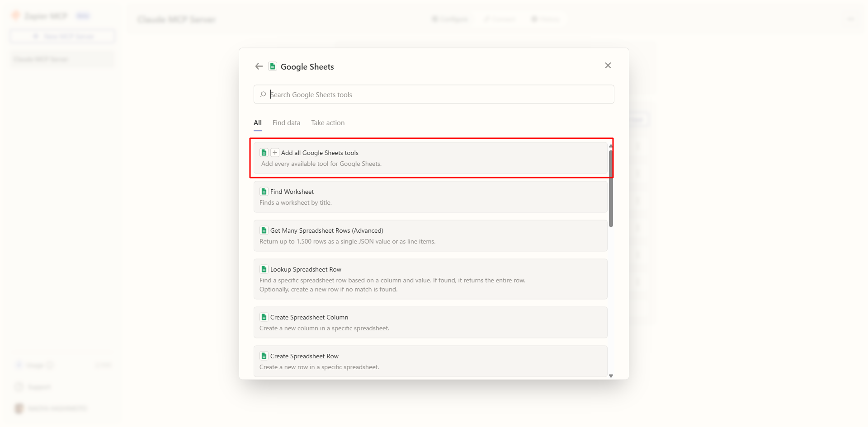
Task: Close the Google Sheets dialog with X
Action: (608, 66)
